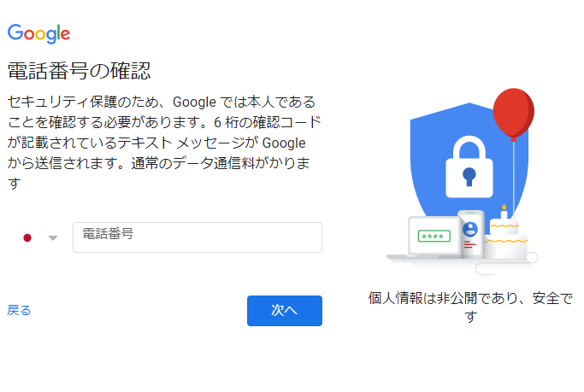Click the security explanation paragraph text
Screen dimensions: 584x392
pyautogui.click(x=162, y=142)
